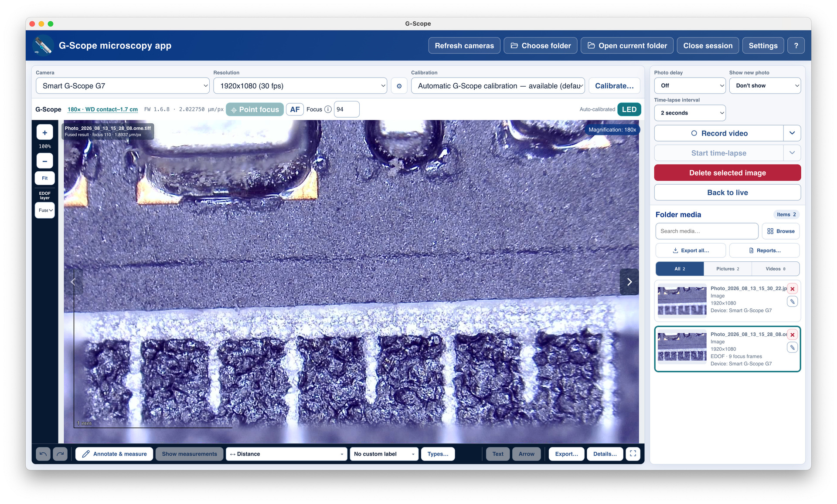837x504 pixels.
Task: Click the zoom out minus button
Action: (x=44, y=161)
